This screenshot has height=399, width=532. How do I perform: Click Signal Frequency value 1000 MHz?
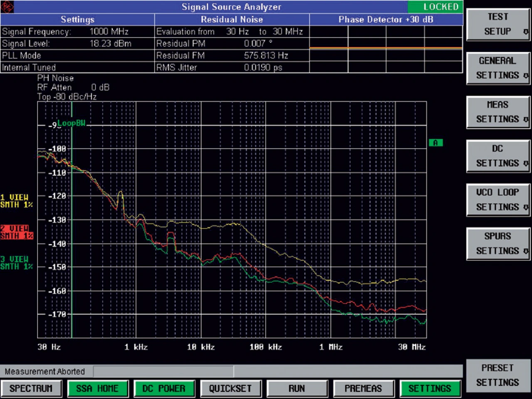click(x=109, y=32)
